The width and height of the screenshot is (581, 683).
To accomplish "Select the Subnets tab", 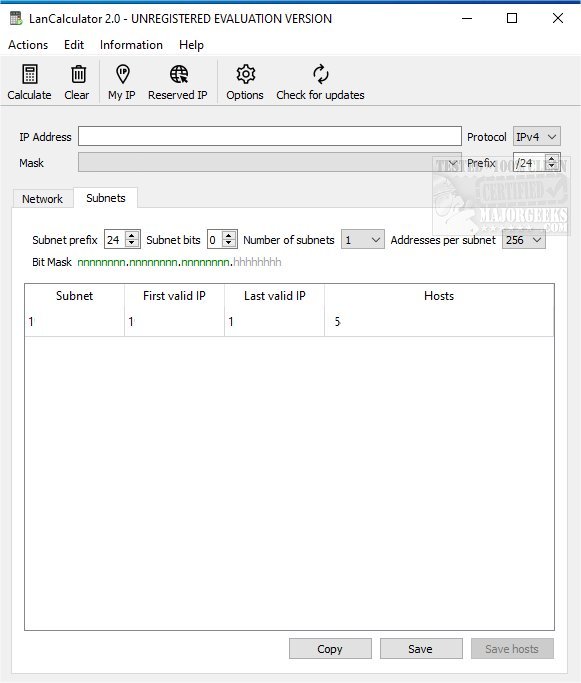I will coord(105,198).
